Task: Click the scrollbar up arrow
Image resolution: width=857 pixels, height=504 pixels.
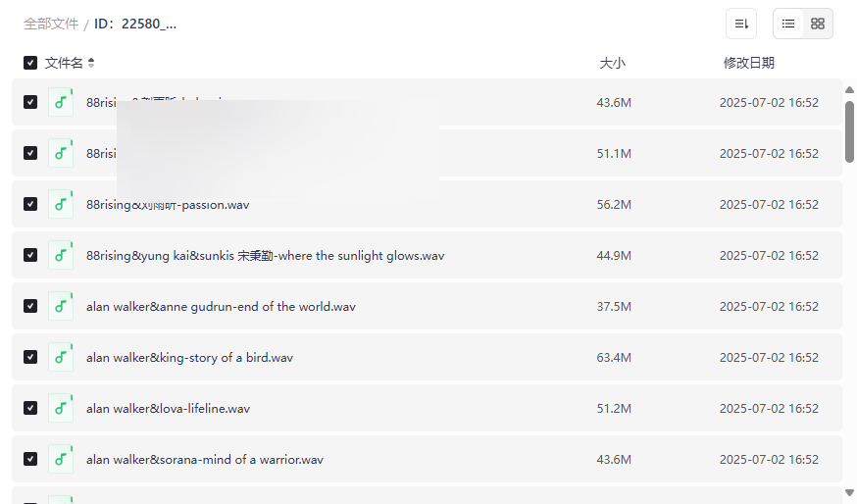Action: pyautogui.click(x=849, y=89)
